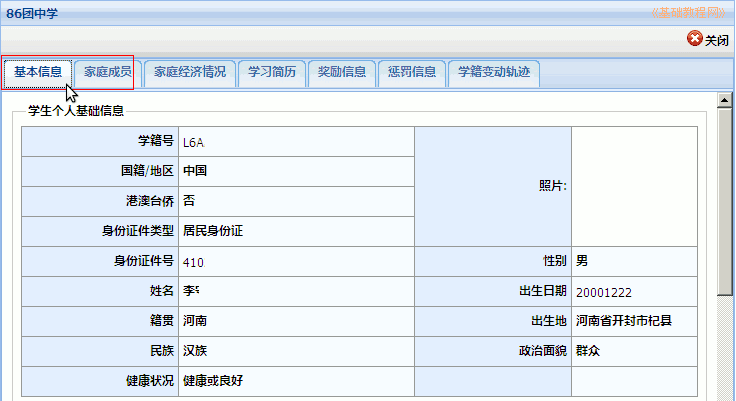736x401 pixels.
Task: Open the 奖励信息 tab
Action: (x=342, y=73)
